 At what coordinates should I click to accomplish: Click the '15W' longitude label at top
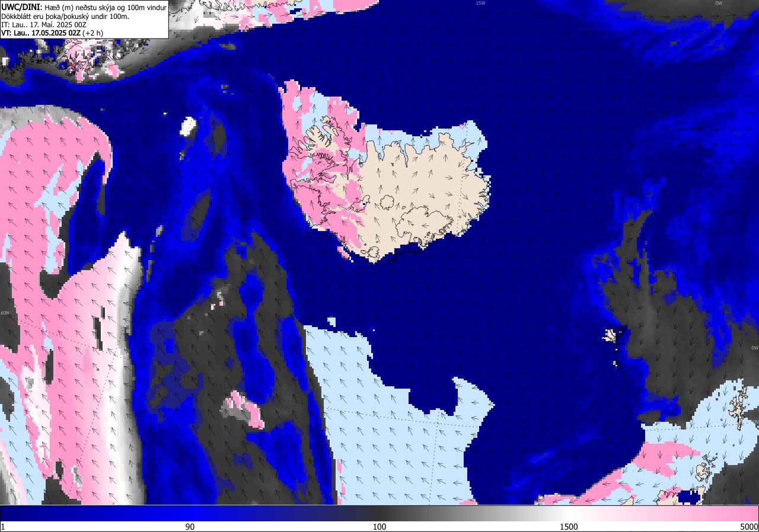480,3
